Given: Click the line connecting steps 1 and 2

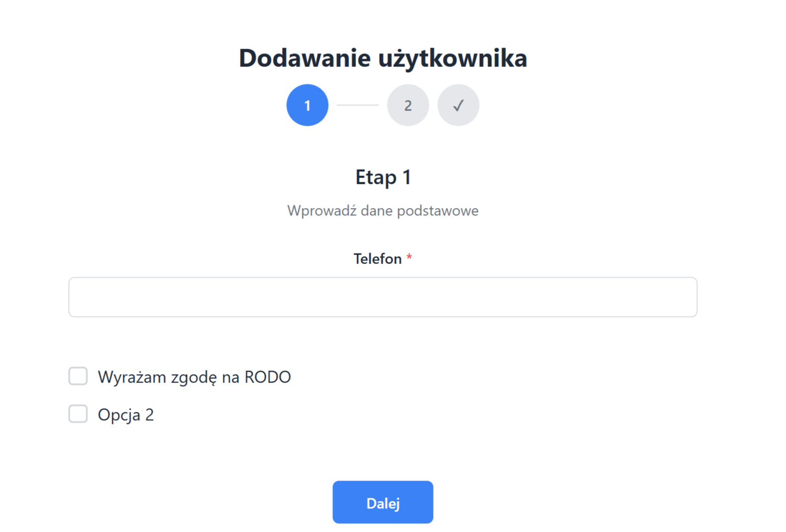Looking at the screenshot, I should [x=358, y=105].
